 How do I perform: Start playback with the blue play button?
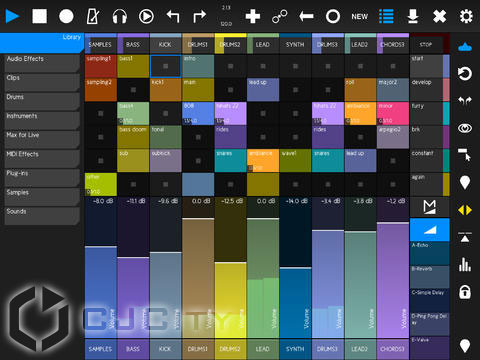tap(13, 16)
